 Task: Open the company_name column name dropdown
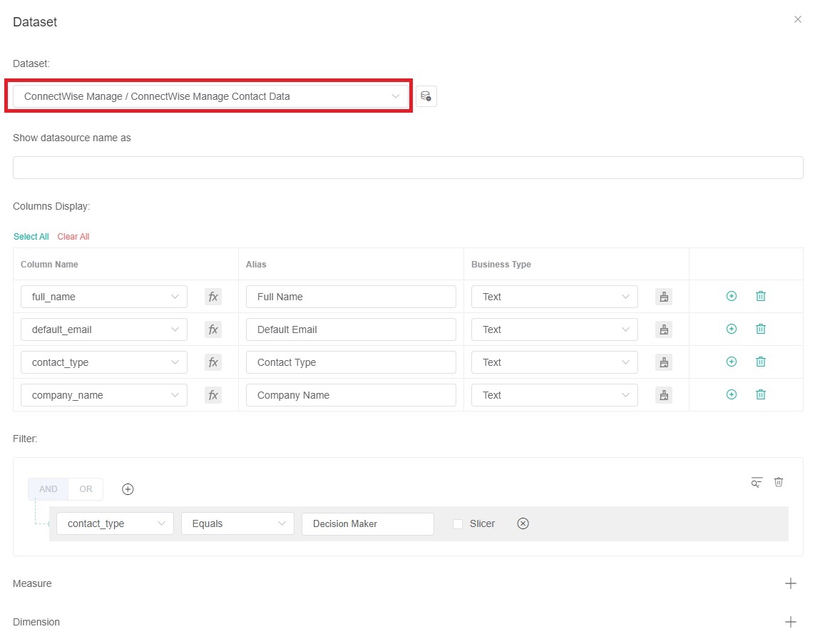click(104, 395)
